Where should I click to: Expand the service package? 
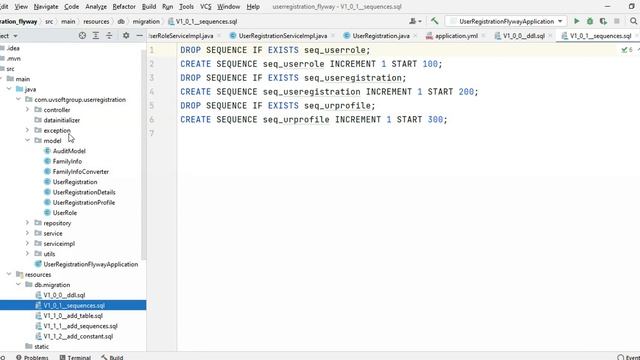(x=27, y=233)
